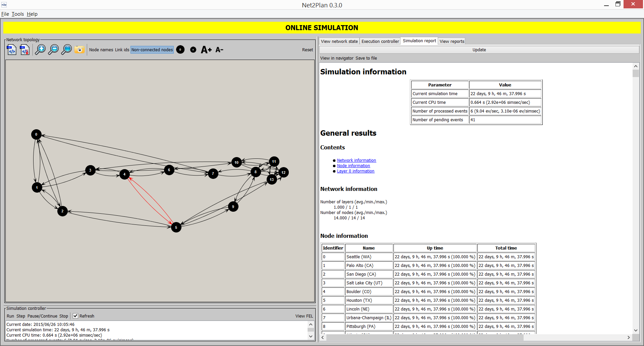Image resolution: width=644 pixels, height=346 pixels.
Task: Open Layer 0 information link
Action: [356, 171]
